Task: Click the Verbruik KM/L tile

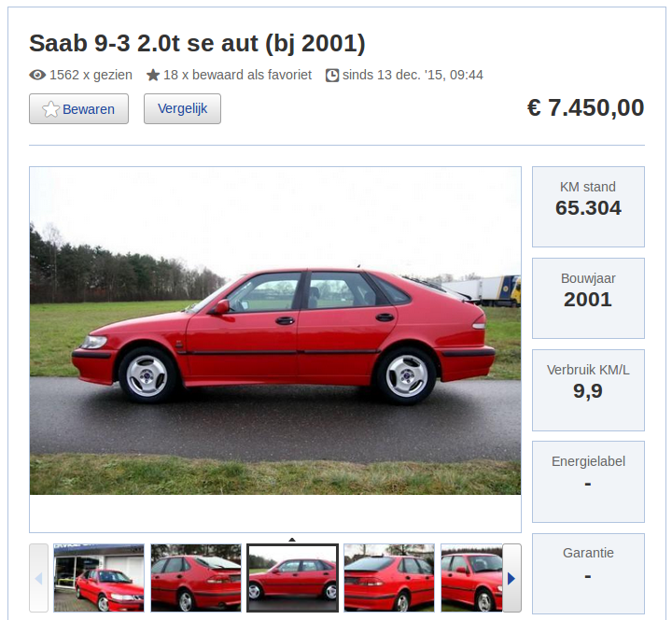Action: (588, 390)
